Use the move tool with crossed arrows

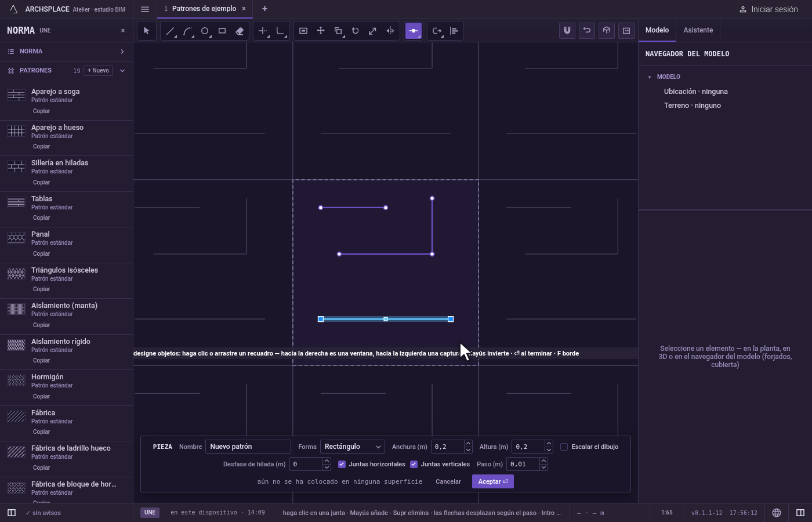click(x=321, y=31)
